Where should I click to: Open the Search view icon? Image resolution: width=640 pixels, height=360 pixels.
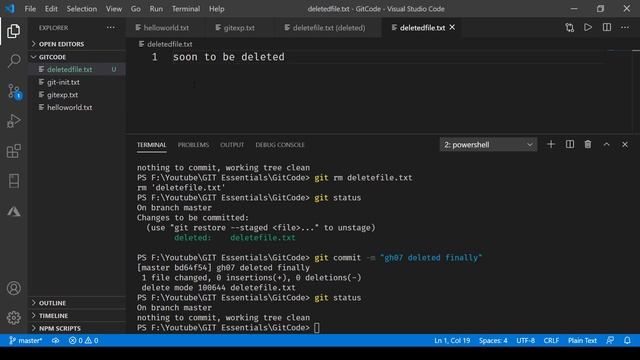tap(13, 61)
